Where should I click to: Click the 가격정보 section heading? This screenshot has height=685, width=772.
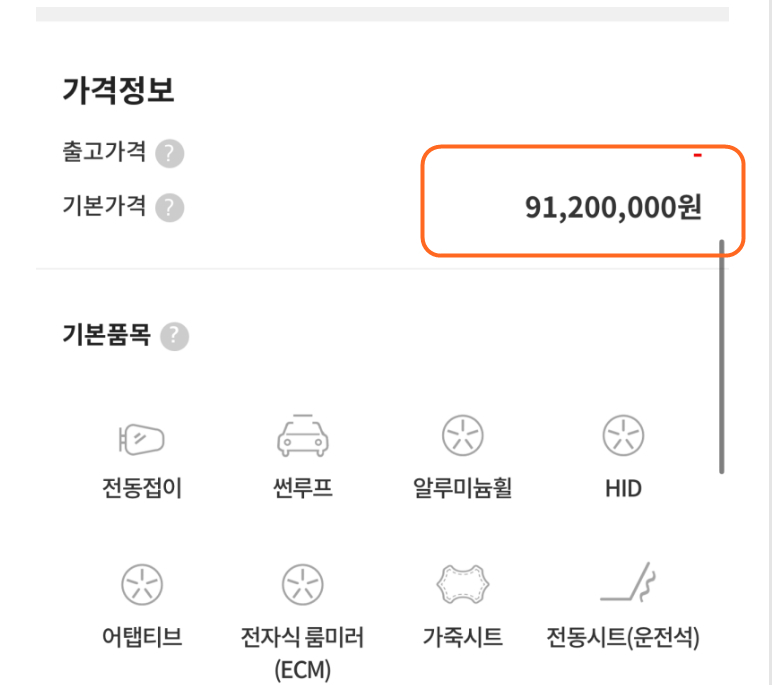(118, 91)
